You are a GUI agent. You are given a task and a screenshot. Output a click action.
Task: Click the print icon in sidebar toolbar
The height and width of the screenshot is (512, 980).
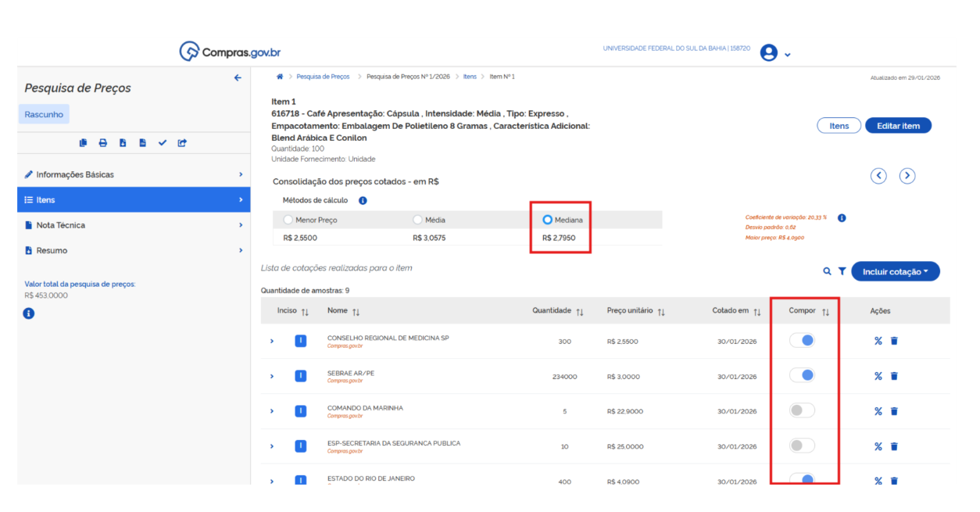(102, 143)
